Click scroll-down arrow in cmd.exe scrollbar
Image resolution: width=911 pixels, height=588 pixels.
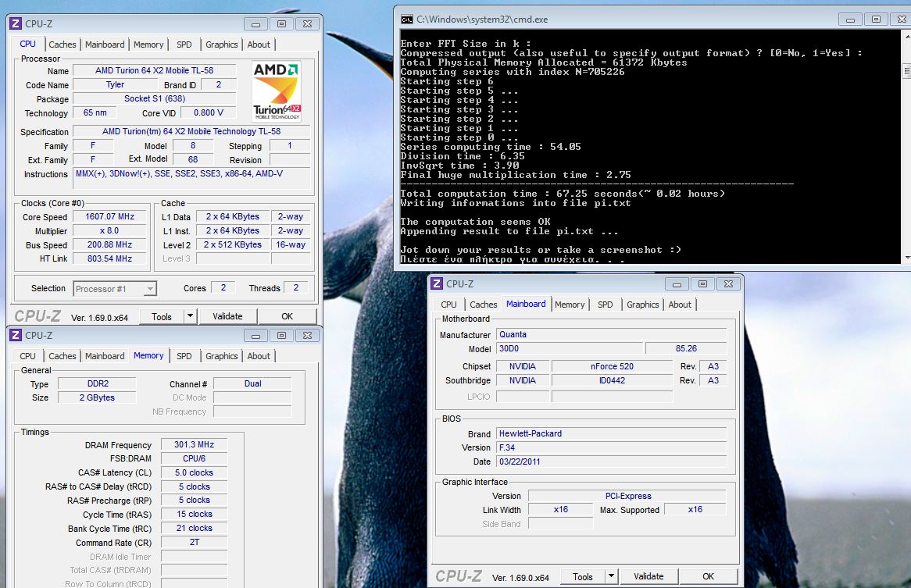click(906, 257)
